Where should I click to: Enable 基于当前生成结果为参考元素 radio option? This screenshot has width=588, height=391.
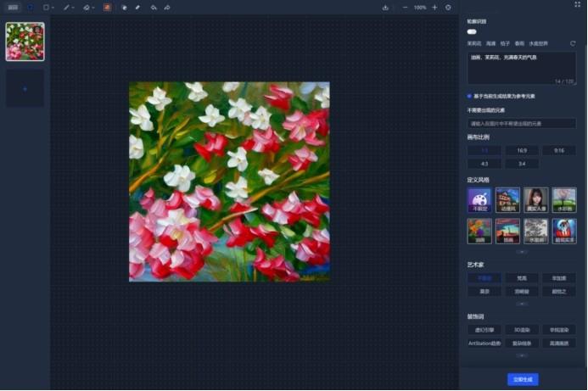click(470, 96)
